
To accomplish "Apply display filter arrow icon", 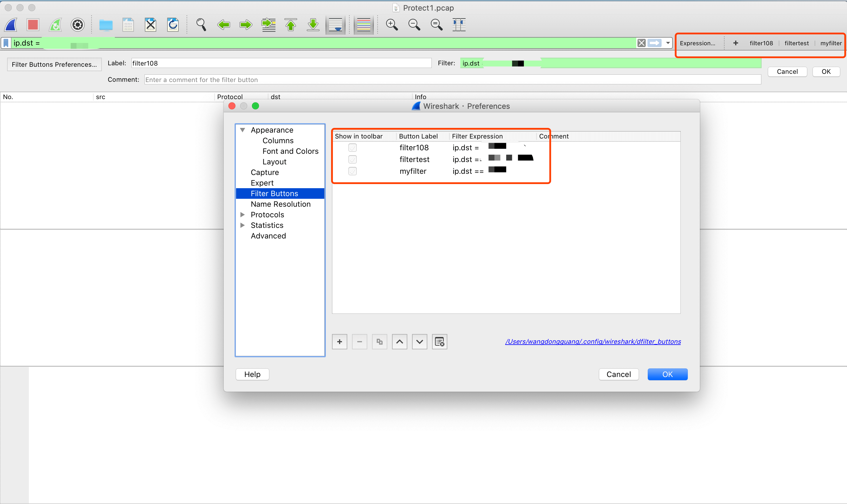I will tap(655, 43).
